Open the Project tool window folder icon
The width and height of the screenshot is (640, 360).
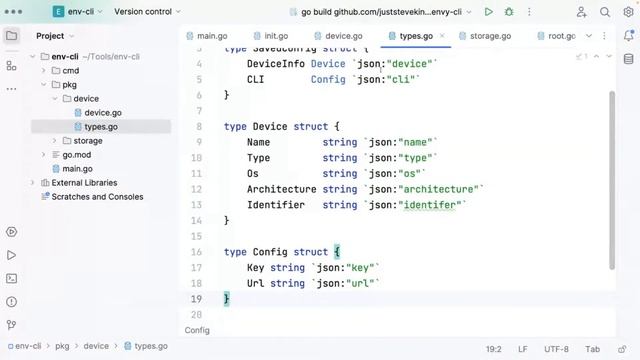[11, 36]
